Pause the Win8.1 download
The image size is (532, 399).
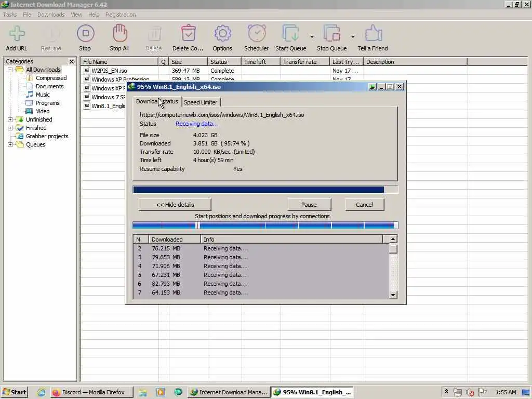pyautogui.click(x=309, y=205)
